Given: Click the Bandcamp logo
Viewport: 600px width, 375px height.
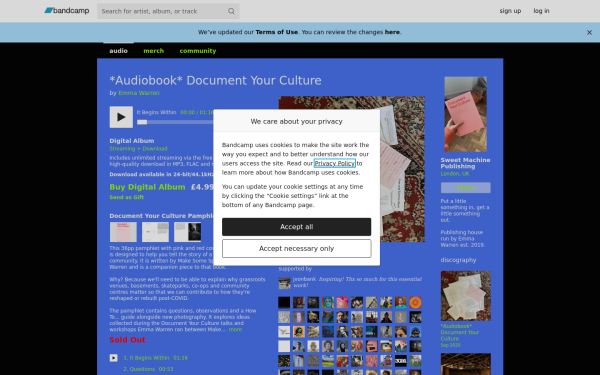Looking at the screenshot, I should pyautogui.click(x=67, y=11).
